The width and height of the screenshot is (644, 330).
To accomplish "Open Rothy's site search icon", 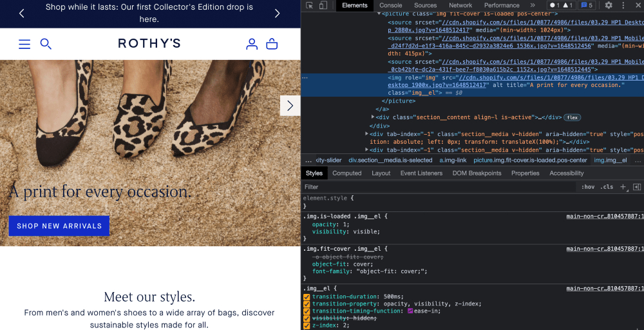I will coord(46,44).
